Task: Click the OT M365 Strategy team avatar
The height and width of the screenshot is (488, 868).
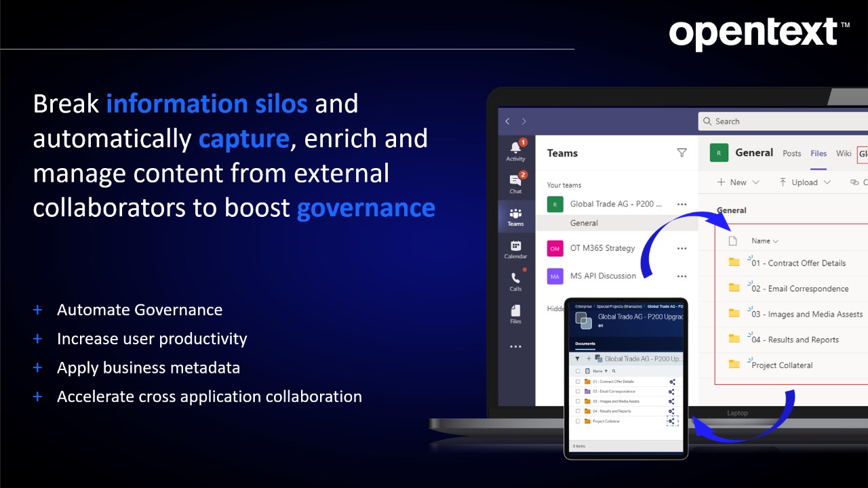Action: (555, 249)
